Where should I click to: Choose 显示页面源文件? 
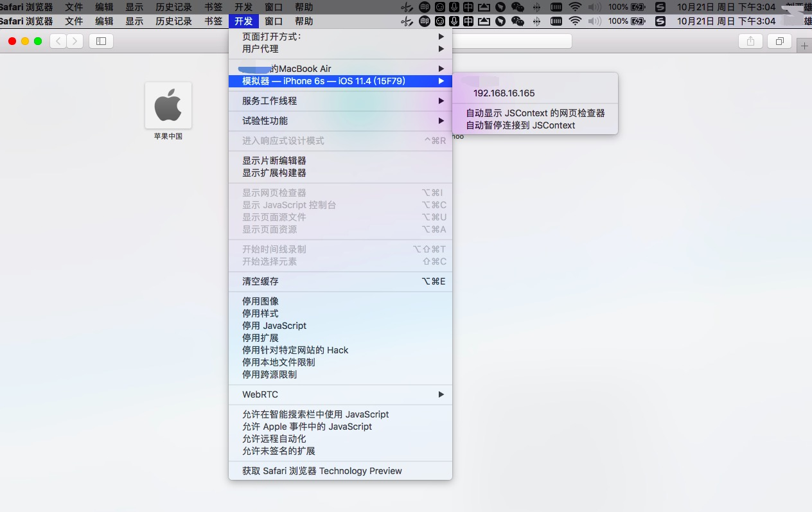(340, 217)
